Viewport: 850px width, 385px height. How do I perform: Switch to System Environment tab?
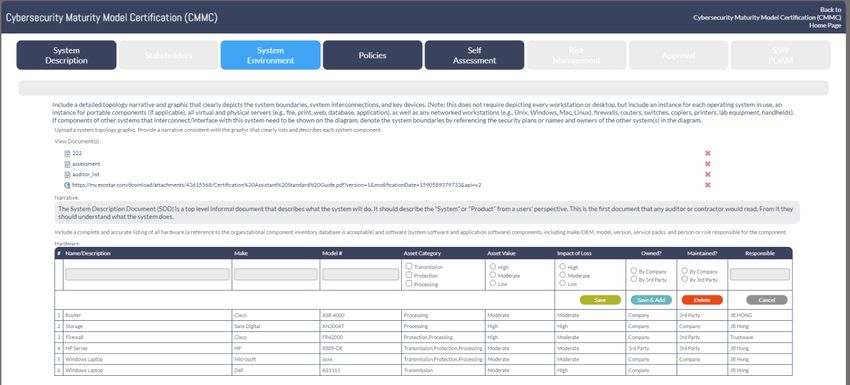(271, 55)
